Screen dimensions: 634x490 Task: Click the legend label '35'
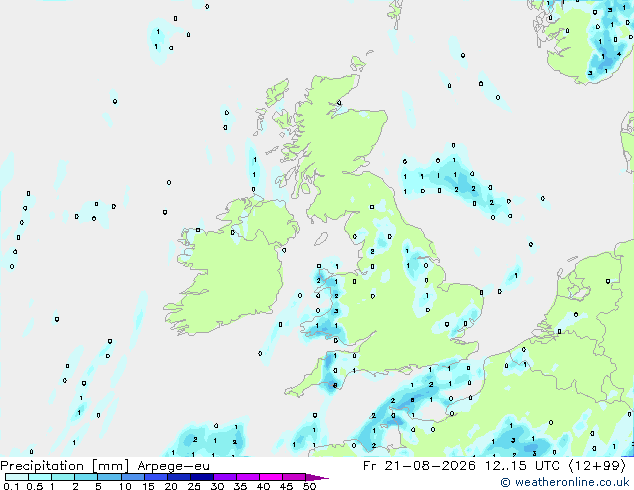[x=241, y=486]
